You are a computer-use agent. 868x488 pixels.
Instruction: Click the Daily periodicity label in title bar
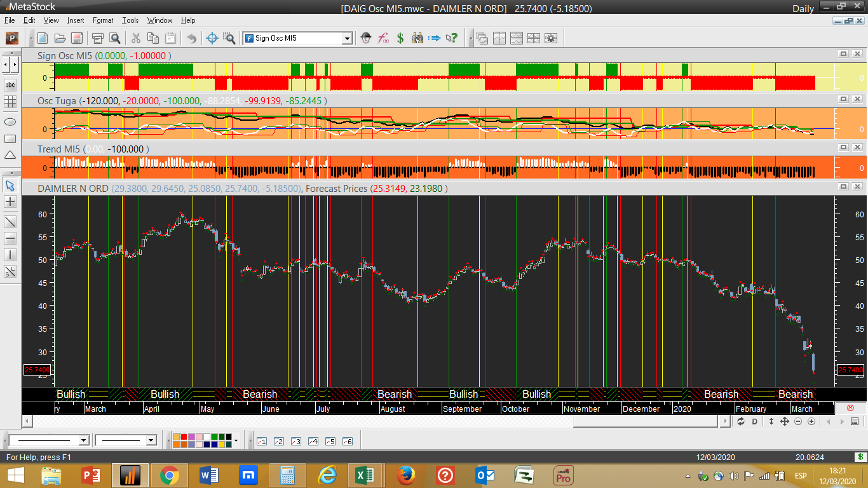pos(803,8)
